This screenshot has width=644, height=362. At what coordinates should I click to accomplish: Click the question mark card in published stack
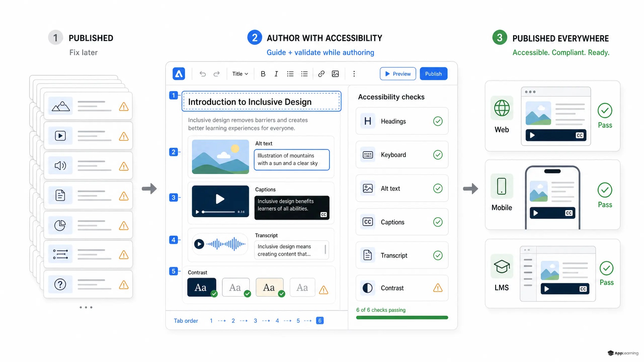[88, 285]
